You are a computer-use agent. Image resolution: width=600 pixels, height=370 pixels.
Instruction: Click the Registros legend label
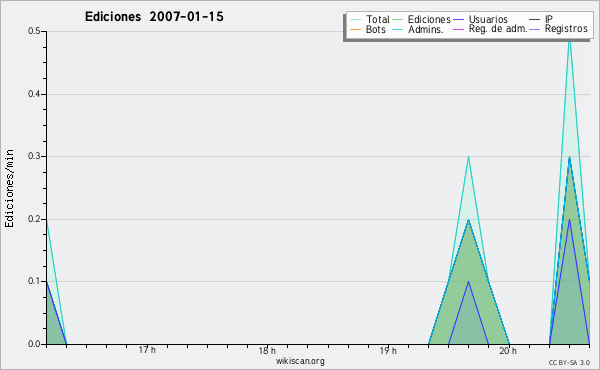tap(566, 29)
